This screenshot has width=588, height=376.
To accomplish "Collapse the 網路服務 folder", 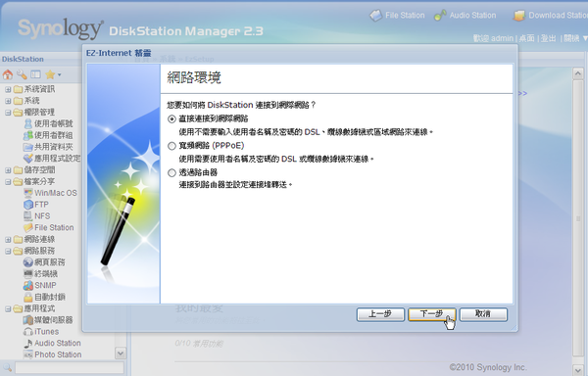I will pyautogui.click(x=8, y=251).
